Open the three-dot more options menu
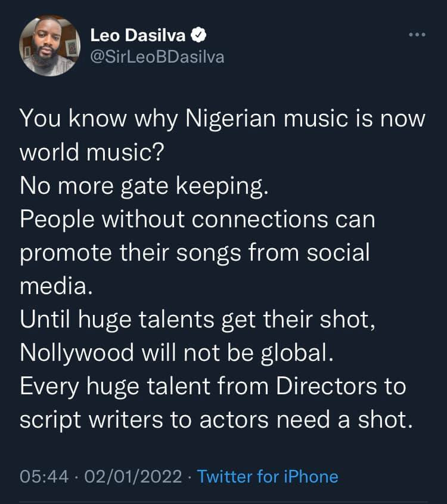The image size is (447, 504). coord(417,35)
